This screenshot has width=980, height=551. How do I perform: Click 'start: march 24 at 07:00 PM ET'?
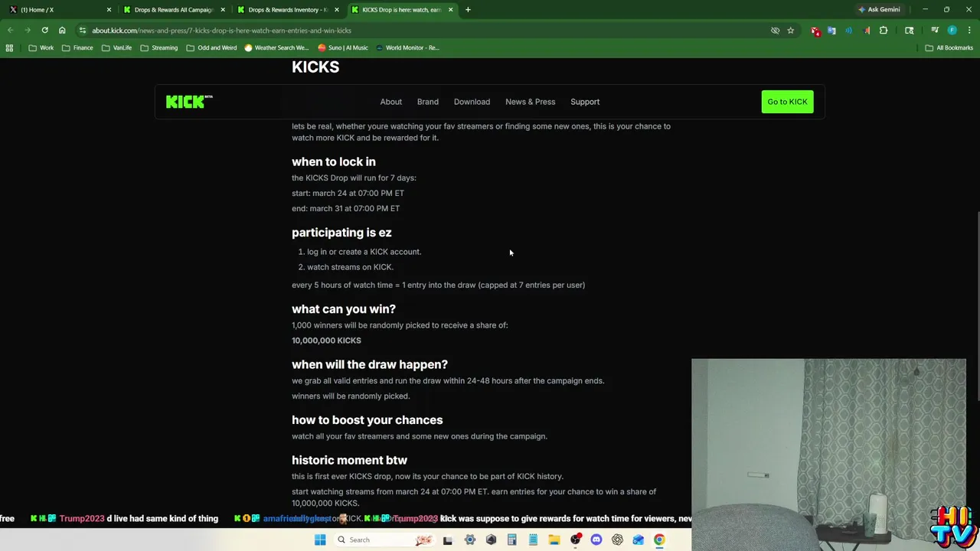pyautogui.click(x=348, y=193)
